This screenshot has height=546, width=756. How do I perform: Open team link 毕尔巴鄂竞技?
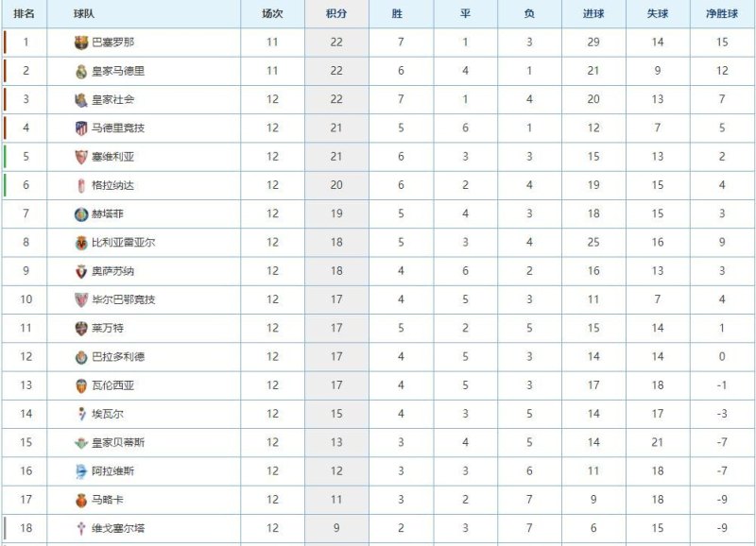(123, 299)
